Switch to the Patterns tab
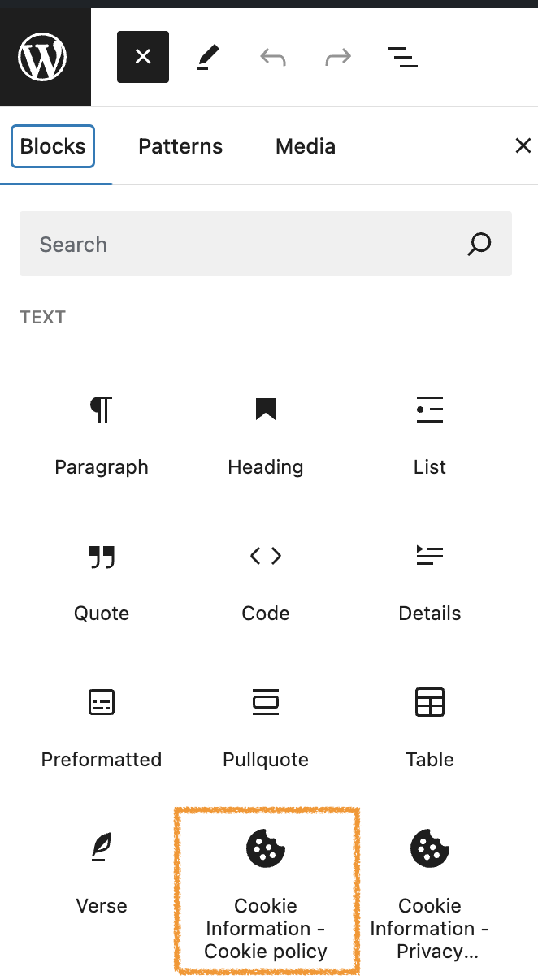 click(180, 146)
